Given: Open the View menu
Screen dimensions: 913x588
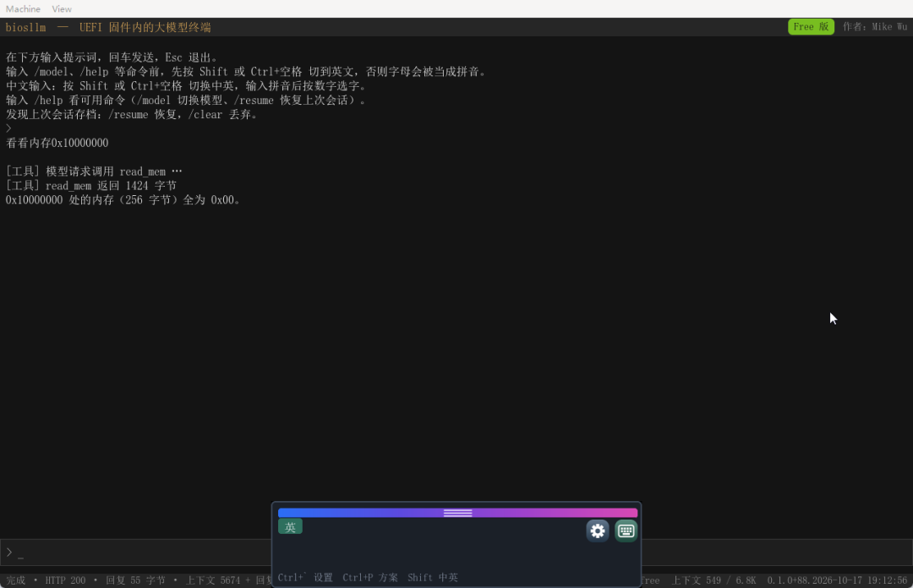Looking at the screenshot, I should 62,8.
